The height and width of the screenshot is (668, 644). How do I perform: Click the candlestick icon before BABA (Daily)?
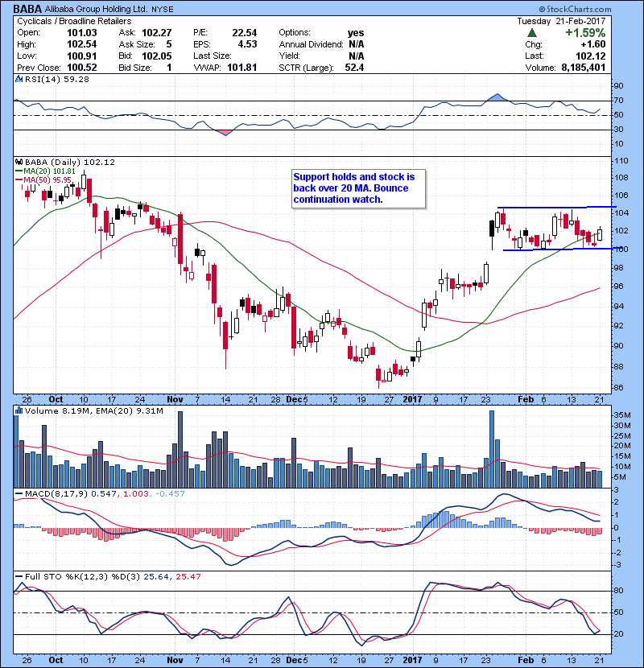click(19, 162)
